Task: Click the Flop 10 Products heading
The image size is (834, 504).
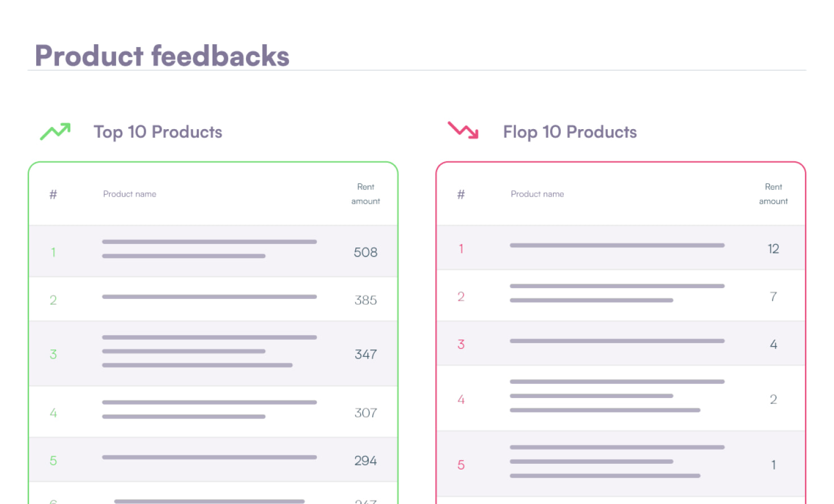Action: 569,132
